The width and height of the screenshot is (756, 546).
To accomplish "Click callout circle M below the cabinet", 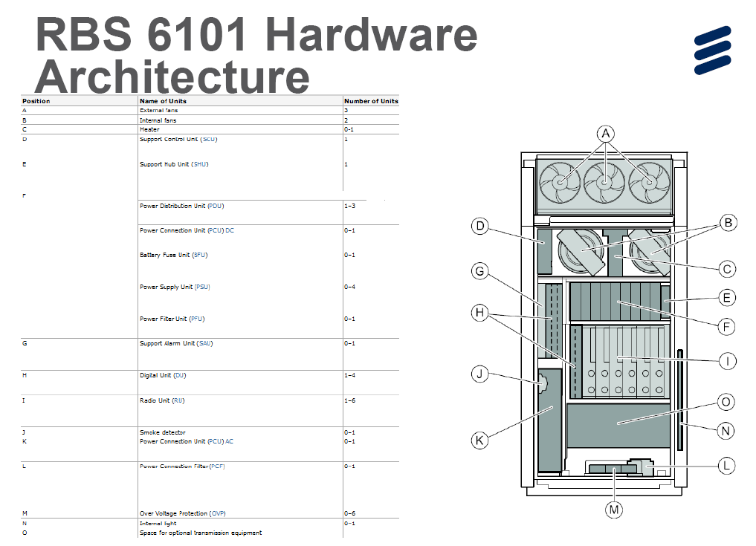I will point(614,509).
